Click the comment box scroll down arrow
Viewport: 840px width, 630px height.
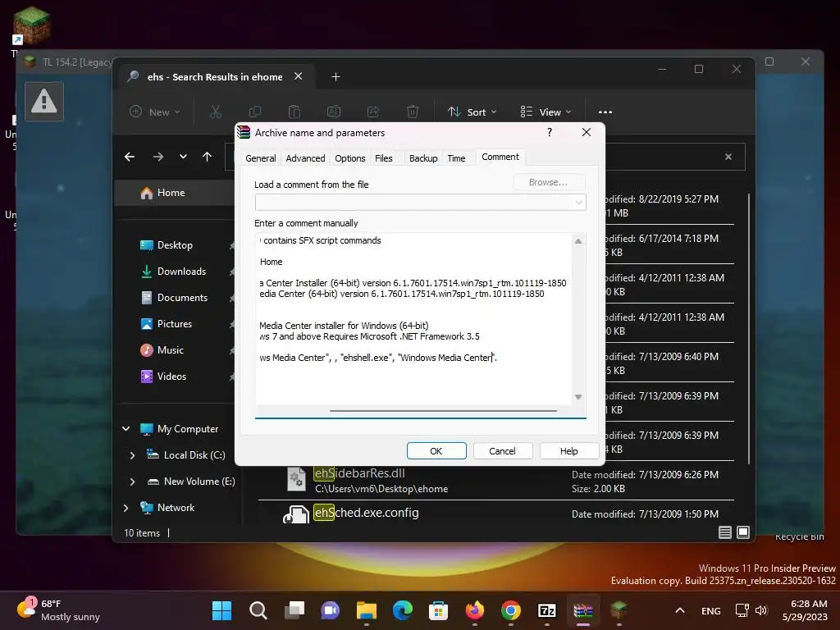(578, 397)
